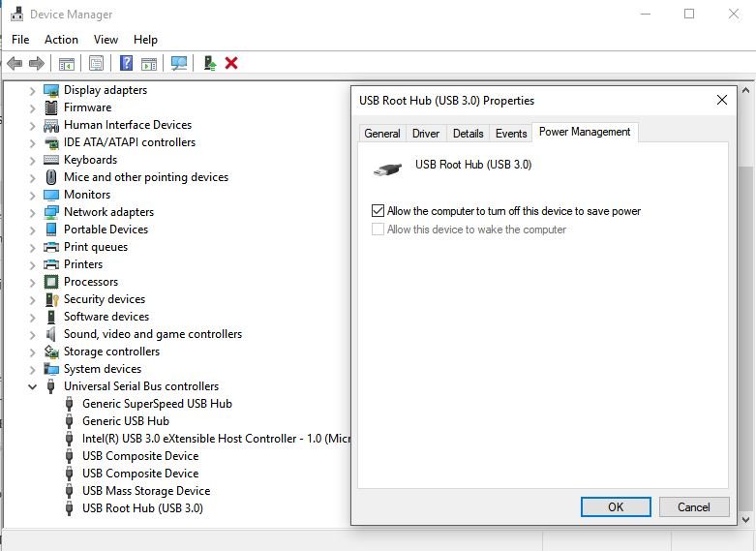Click the Back arrow toolbar icon

click(x=15, y=63)
